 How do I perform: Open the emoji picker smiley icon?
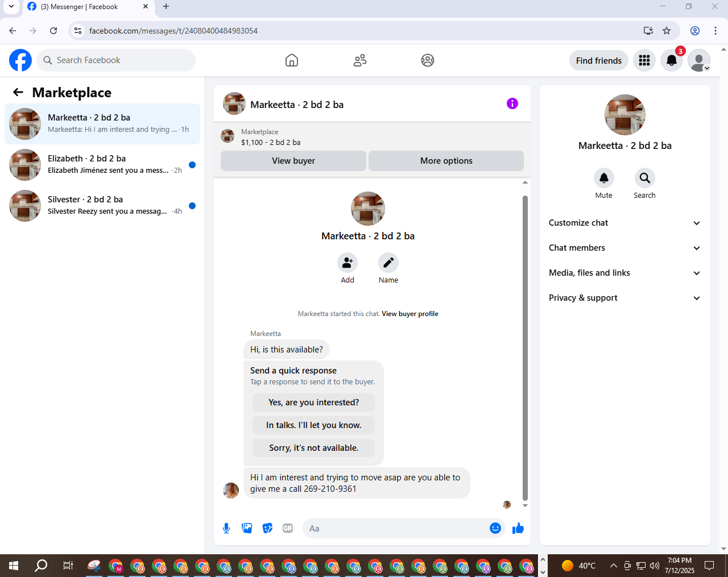coord(495,528)
